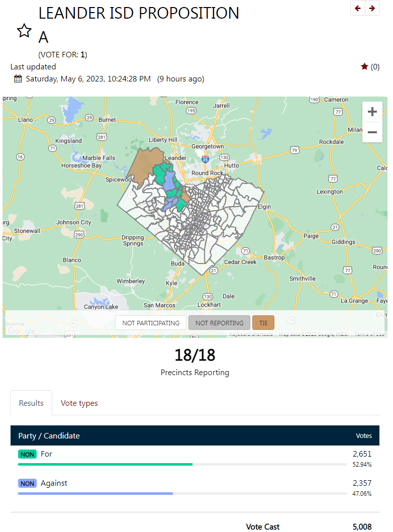Open Terms of Use map link

tap(369, 334)
